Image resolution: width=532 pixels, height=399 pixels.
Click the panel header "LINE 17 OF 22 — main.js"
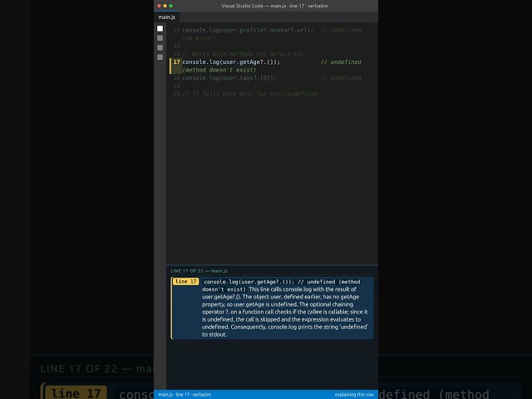(x=199, y=271)
